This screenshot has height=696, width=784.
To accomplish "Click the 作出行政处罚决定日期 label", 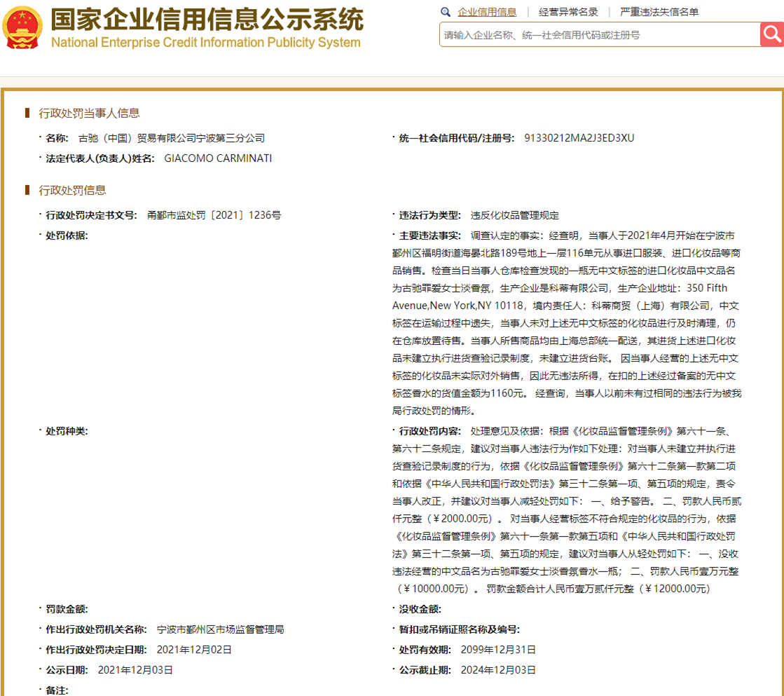I will click(x=96, y=650).
